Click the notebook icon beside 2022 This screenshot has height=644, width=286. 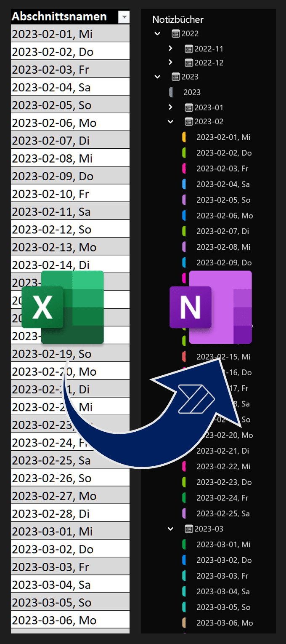[176, 34]
